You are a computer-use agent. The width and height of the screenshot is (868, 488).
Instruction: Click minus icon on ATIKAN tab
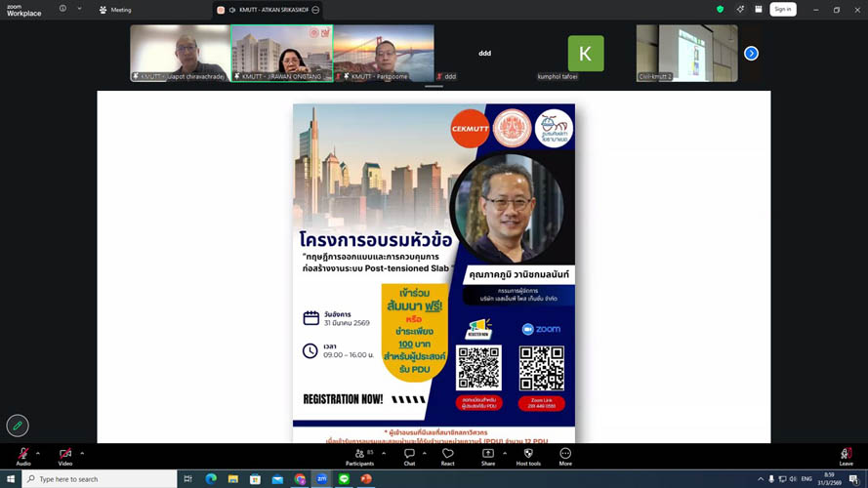coord(315,10)
